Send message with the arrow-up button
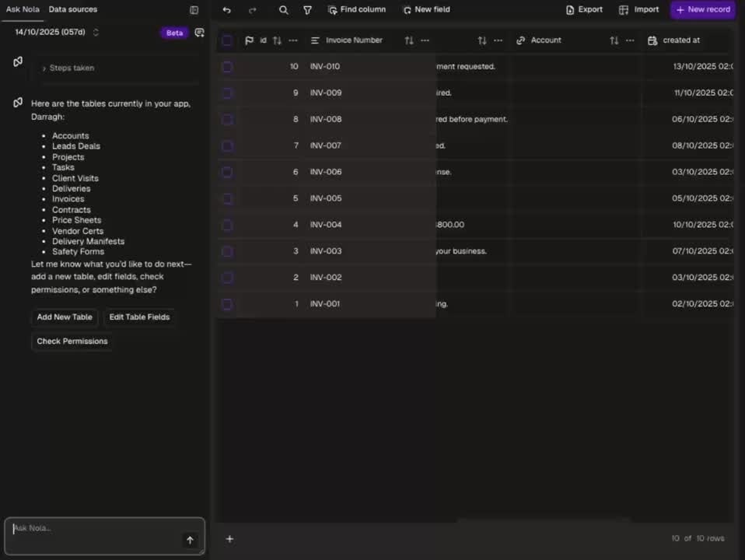 pyautogui.click(x=190, y=540)
